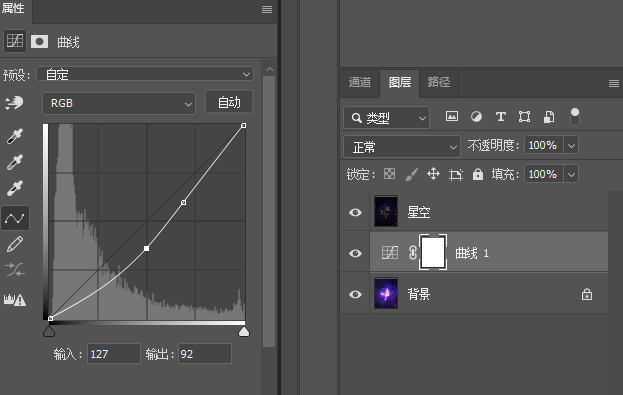Open the Layers panel menu icon
Image resolution: width=623 pixels, height=395 pixels.
pyautogui.click(x=614, y=83)
